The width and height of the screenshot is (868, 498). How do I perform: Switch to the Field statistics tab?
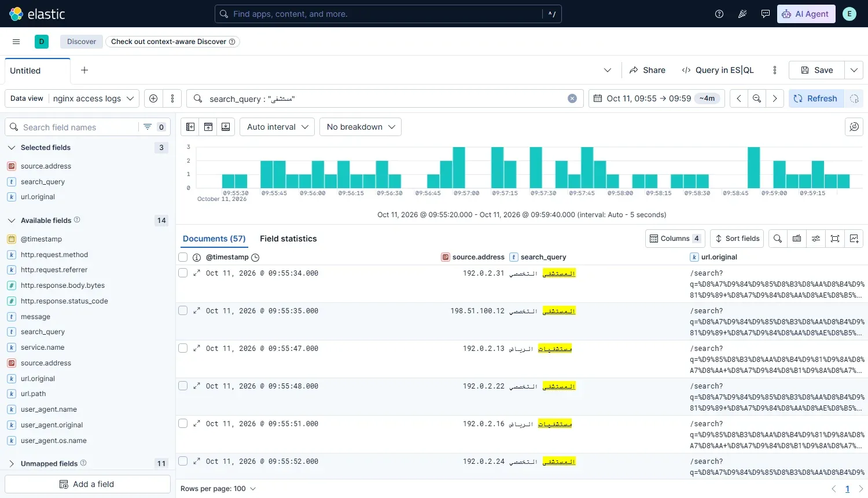point(288,239)
